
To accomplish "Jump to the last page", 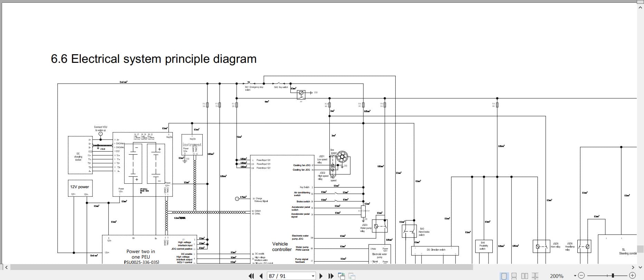I will [x=331, y=276].
